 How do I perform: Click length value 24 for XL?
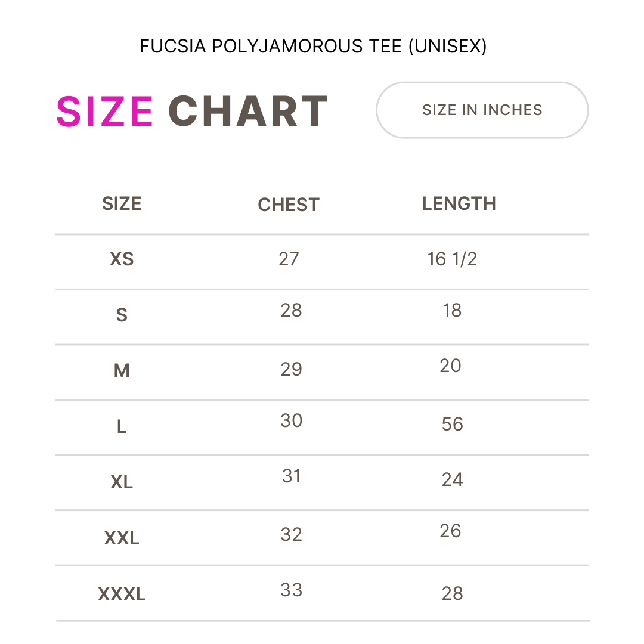(x=452, y=479)
